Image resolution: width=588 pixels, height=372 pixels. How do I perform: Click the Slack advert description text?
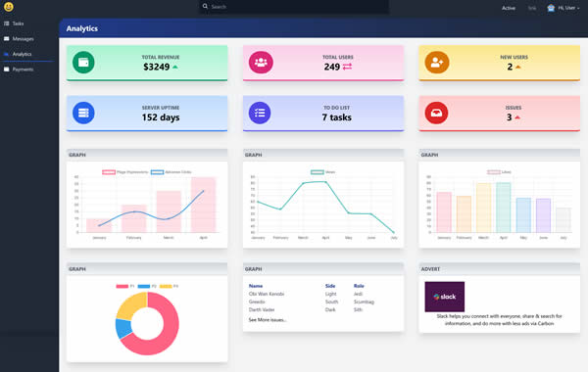[499, 319]
